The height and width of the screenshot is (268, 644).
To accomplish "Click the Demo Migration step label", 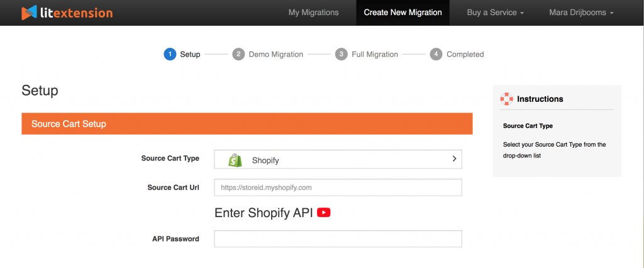I will [x=275, y=55].
